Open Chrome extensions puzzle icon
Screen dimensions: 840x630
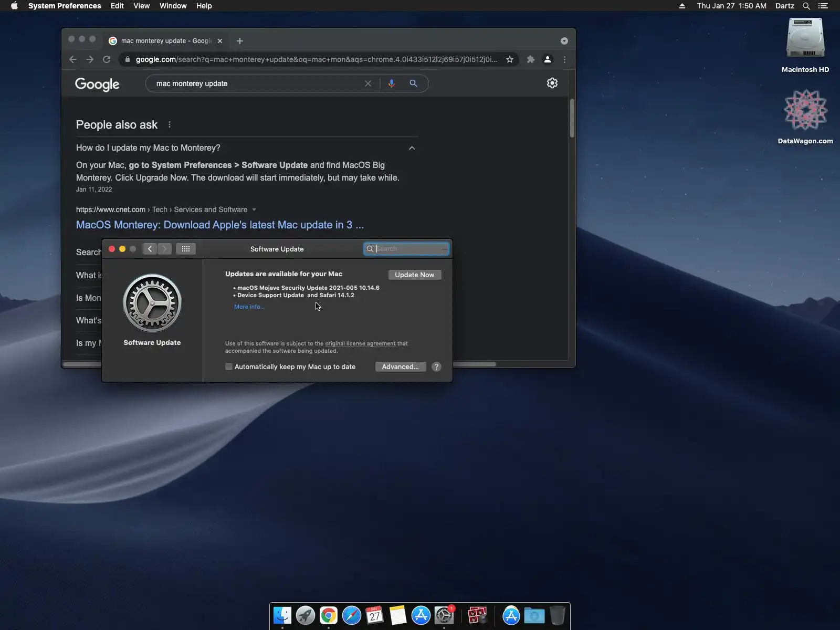(x=531, y=59)
